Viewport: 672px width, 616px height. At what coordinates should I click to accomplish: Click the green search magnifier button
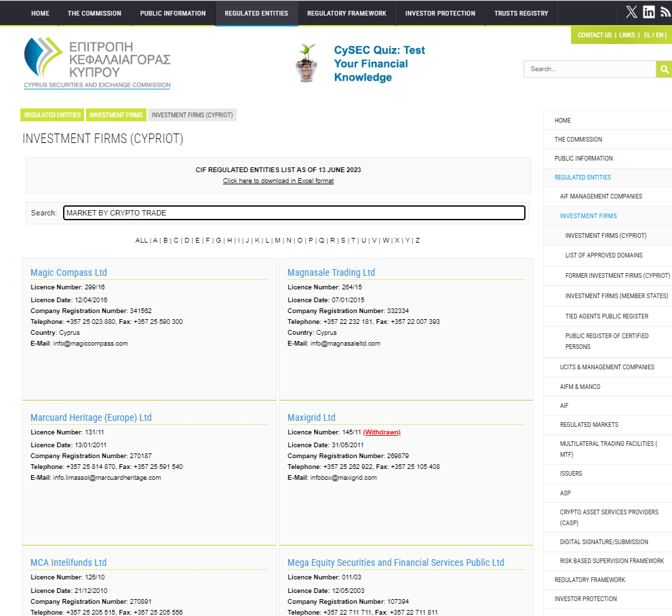click(x=664, y=69)
